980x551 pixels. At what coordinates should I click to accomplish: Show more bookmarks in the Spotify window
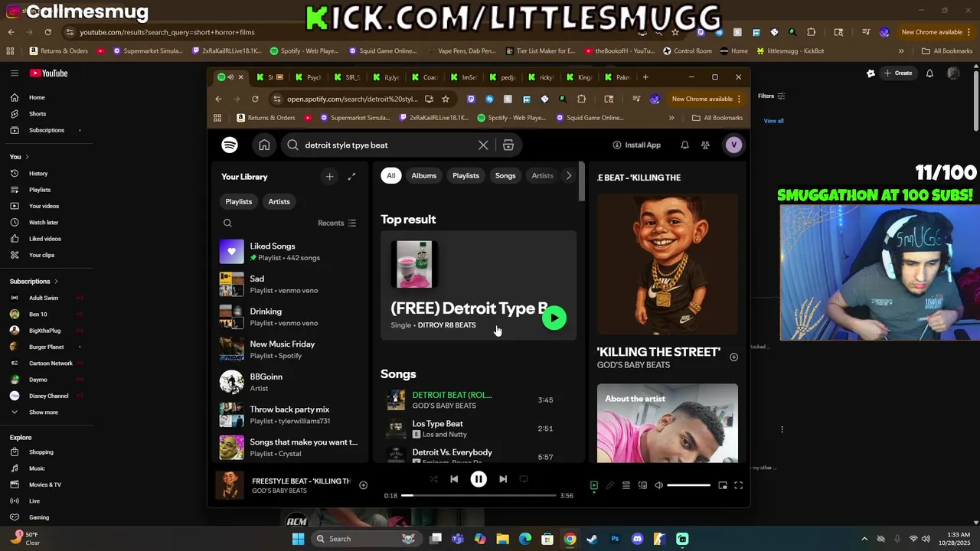click(x=671, y=118)
